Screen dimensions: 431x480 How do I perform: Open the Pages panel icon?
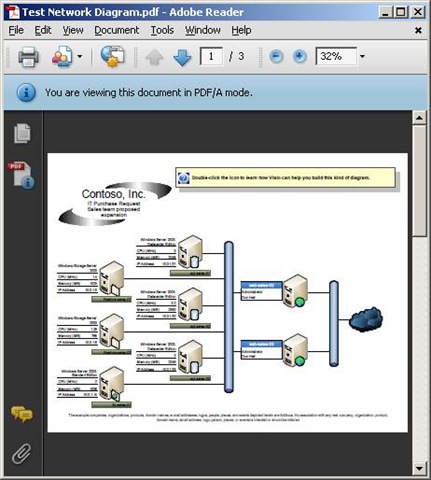coord(22,133)
